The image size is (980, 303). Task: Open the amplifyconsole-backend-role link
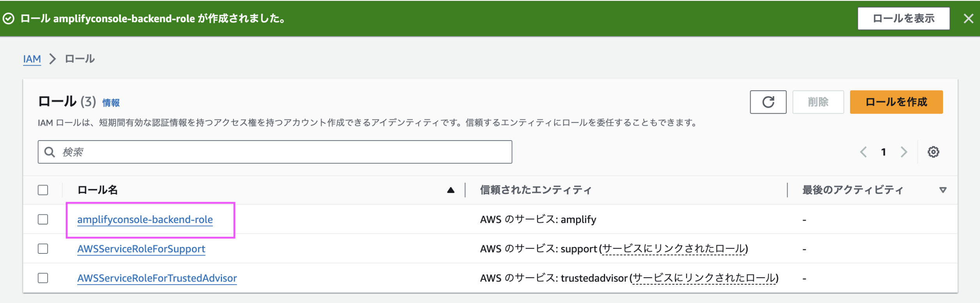click(x=145, y=219)
